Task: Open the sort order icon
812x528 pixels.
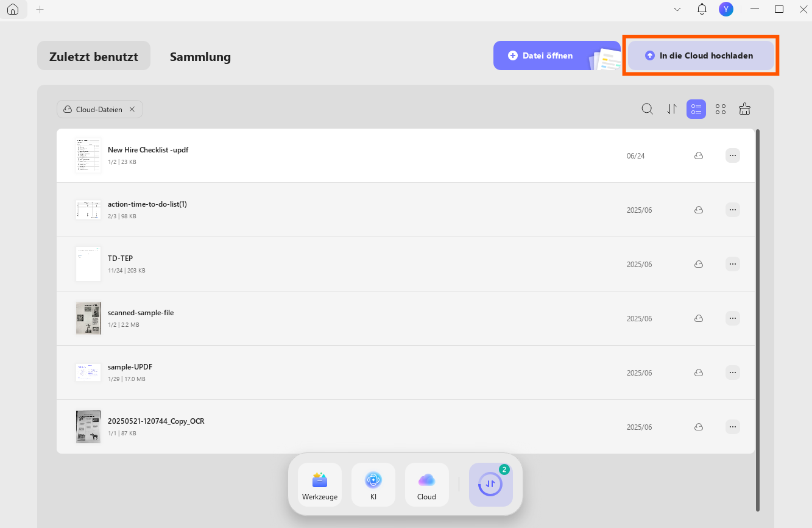Action: 672,109
